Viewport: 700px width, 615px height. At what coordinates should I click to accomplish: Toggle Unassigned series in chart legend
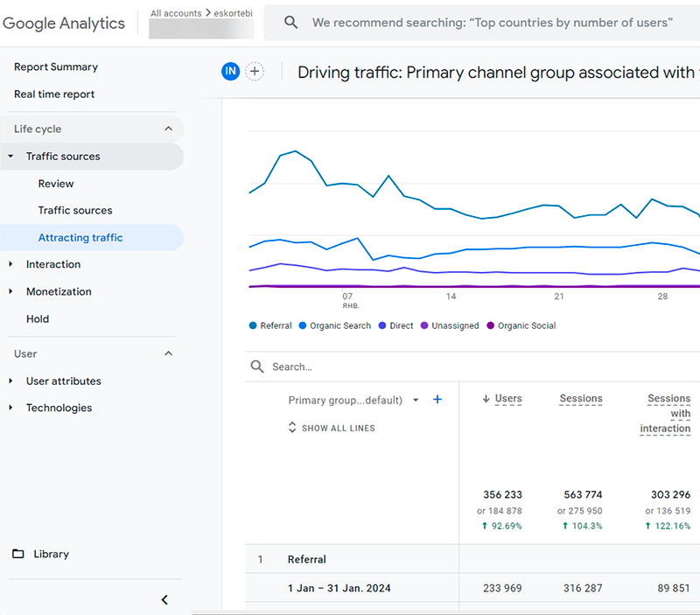450,325
